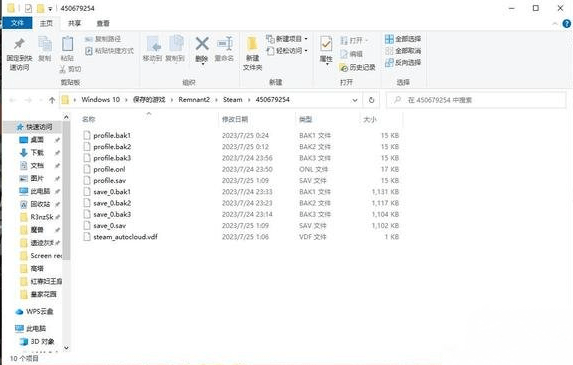Select the file profile.onl
Screen dimensions: 573x365
point(109,170)
